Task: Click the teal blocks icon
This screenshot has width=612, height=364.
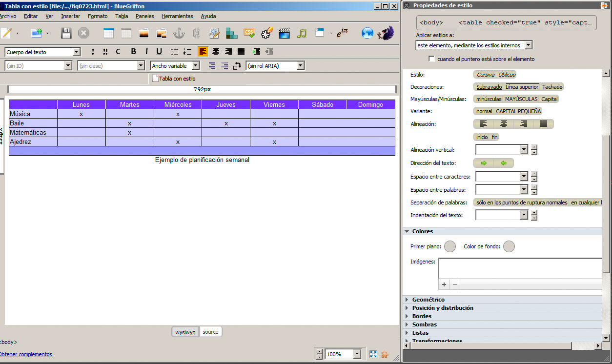Action: tap(231, 33)
